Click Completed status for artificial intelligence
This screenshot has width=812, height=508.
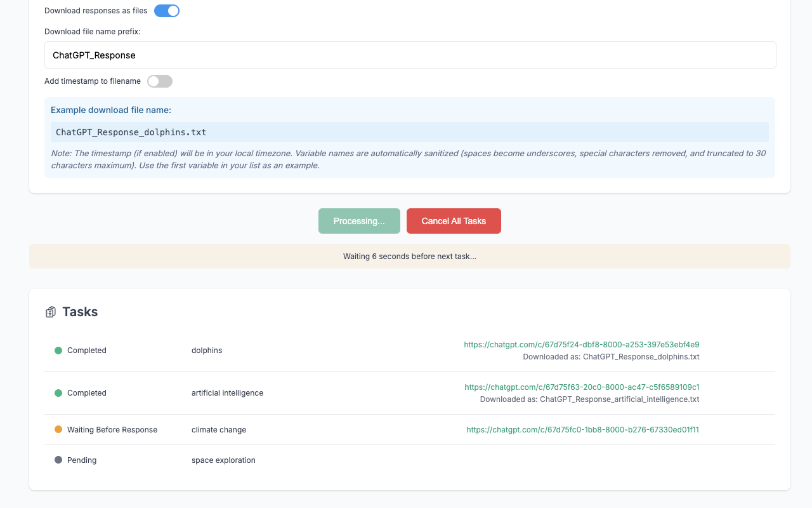87,393
